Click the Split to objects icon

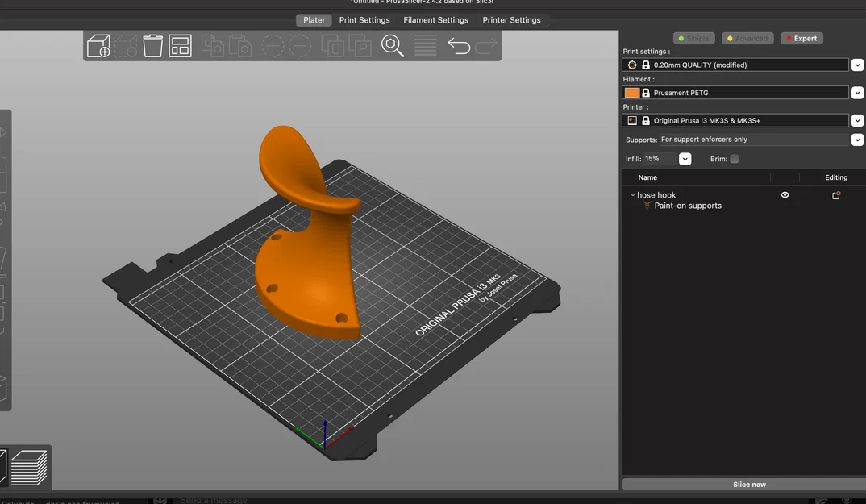point(332,46)
